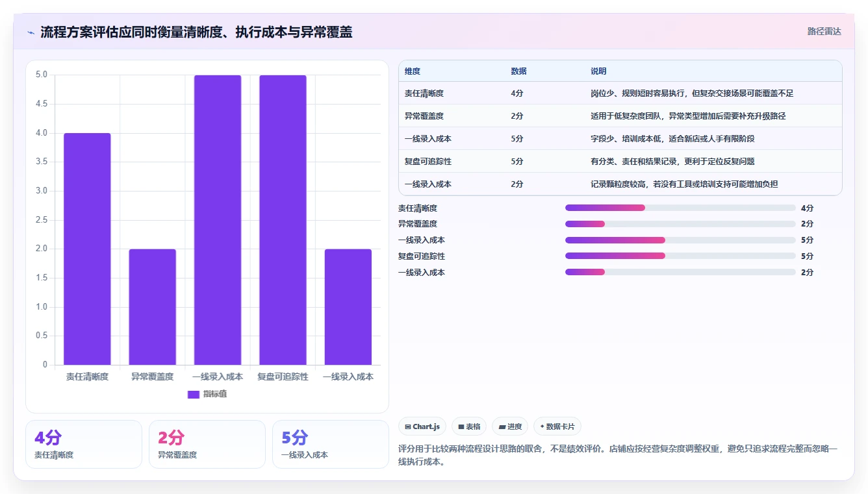Viewport: 868px width, 494px height.
Task: Click the 2.5 y-axis tick label
Action: (x=42, y=220)
